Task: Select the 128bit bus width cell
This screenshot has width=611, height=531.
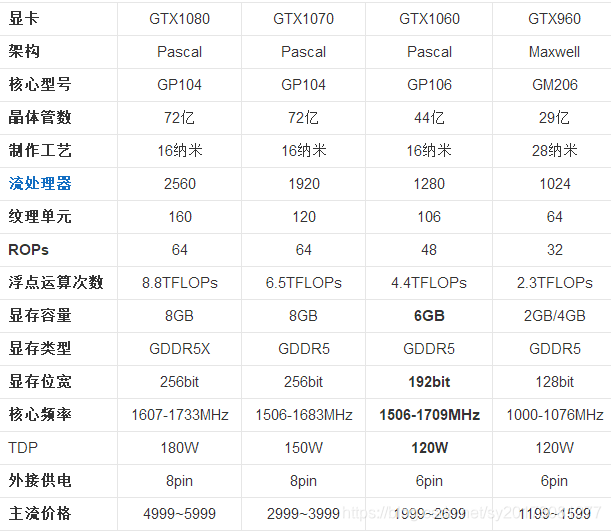Action: pyautogui.click(x=554, y=382)
